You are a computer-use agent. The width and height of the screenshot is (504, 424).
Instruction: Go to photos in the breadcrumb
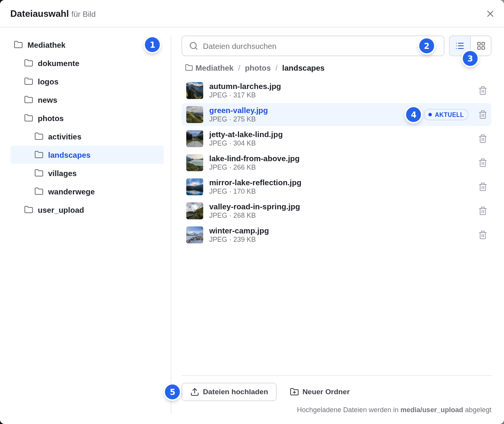[258, 68]
